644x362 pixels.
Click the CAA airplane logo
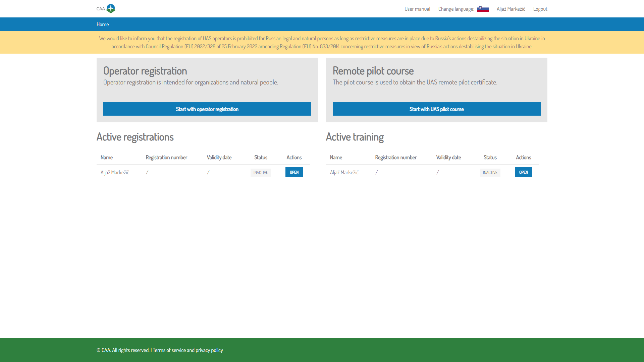click(x=106, y=9)
